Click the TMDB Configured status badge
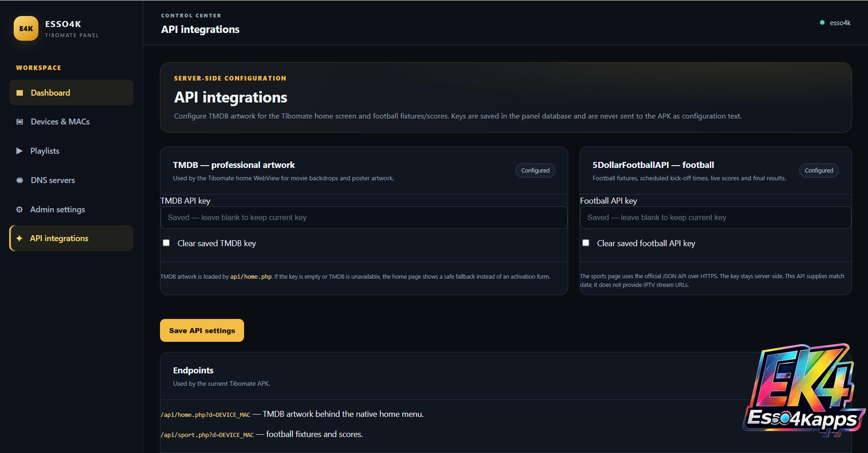This screenshot has height=453, width=868. point(535,170)
